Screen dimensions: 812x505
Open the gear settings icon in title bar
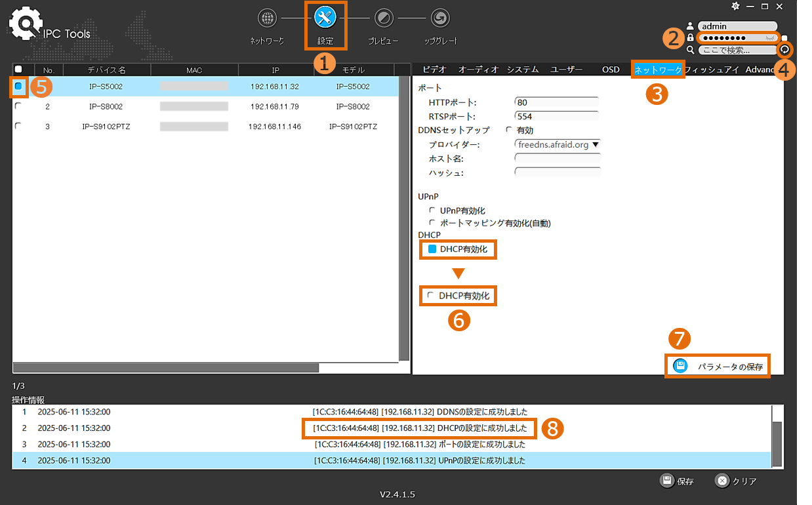(x=735, y=6)
